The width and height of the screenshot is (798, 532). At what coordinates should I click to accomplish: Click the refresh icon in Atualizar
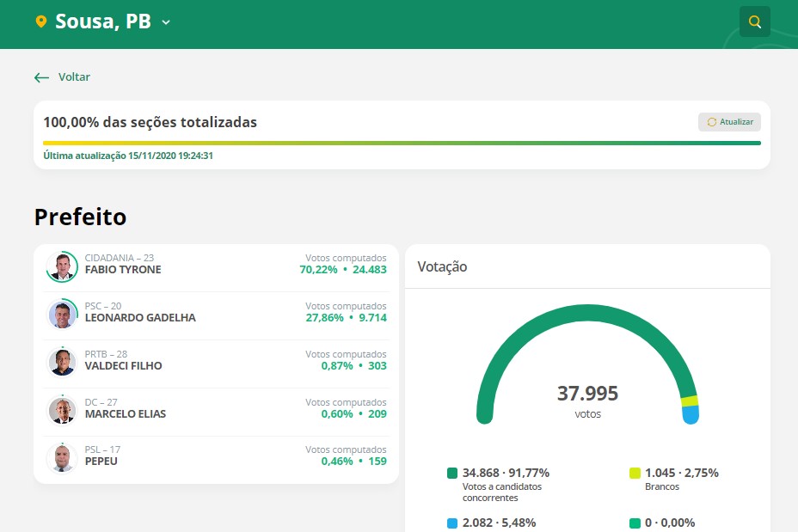click(711, 122)
